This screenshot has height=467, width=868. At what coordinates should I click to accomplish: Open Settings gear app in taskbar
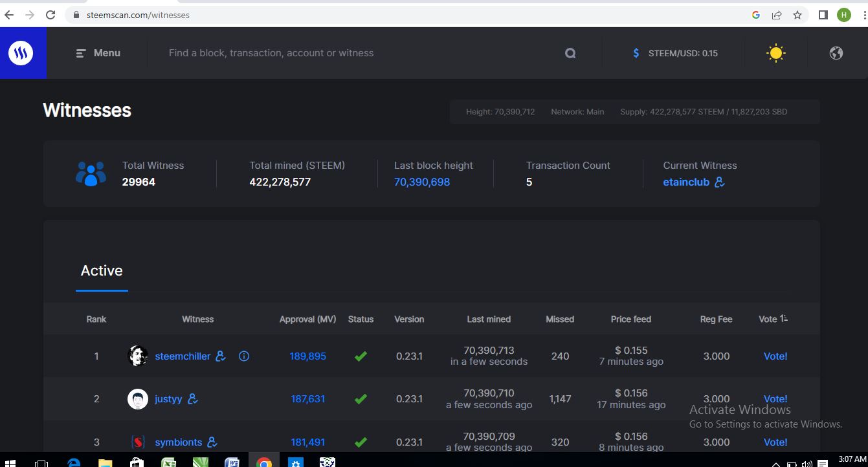click(296, 462)
